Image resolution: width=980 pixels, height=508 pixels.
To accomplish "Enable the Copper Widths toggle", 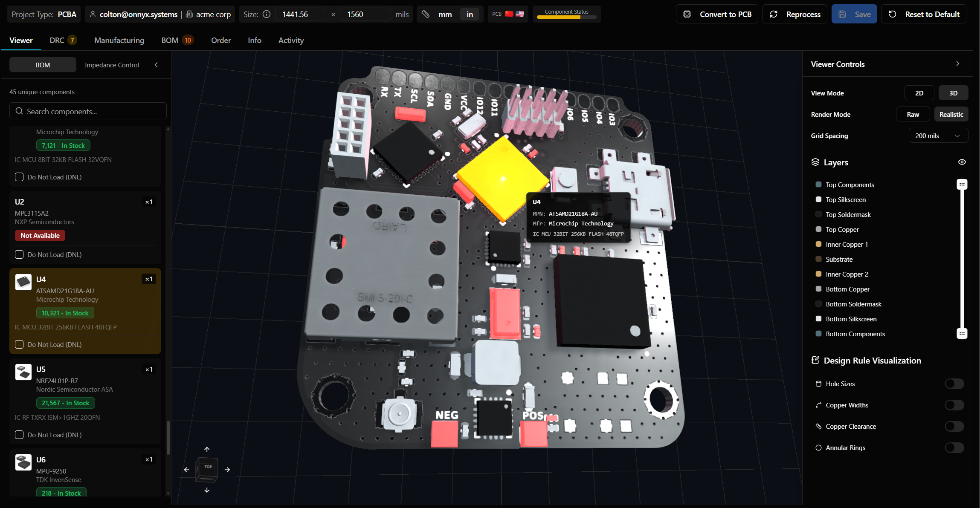I will tap(954, 405).
